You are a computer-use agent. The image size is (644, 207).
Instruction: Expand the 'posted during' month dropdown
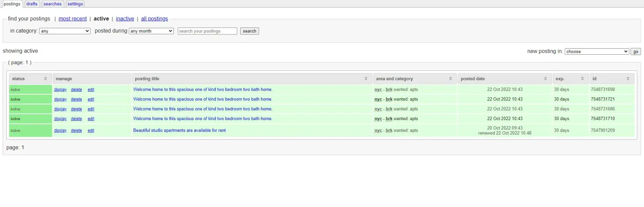(151, 31)
